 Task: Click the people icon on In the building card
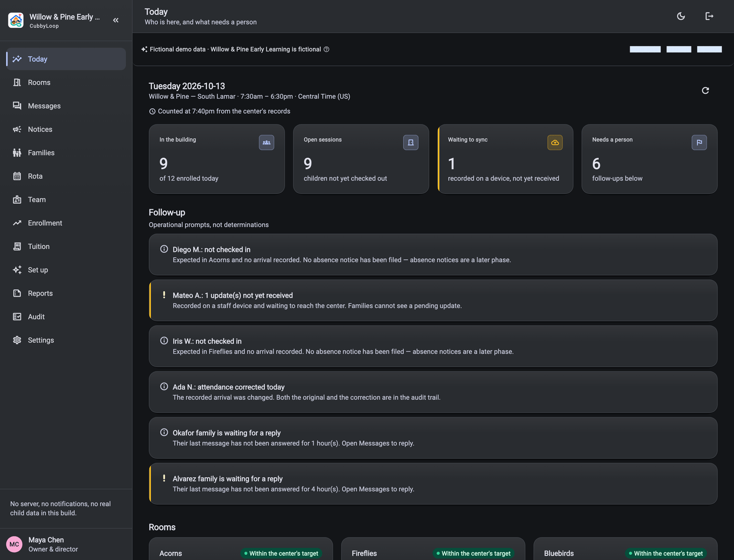[x=266, y=142]
